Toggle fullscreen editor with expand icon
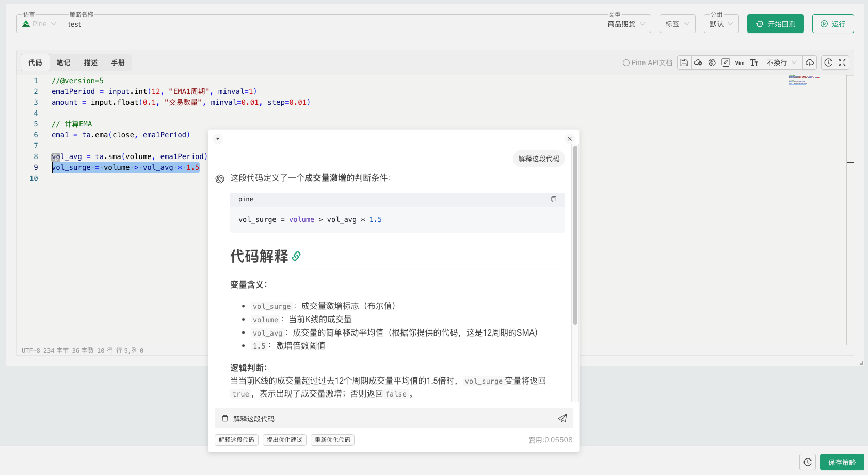 (842, 62)
